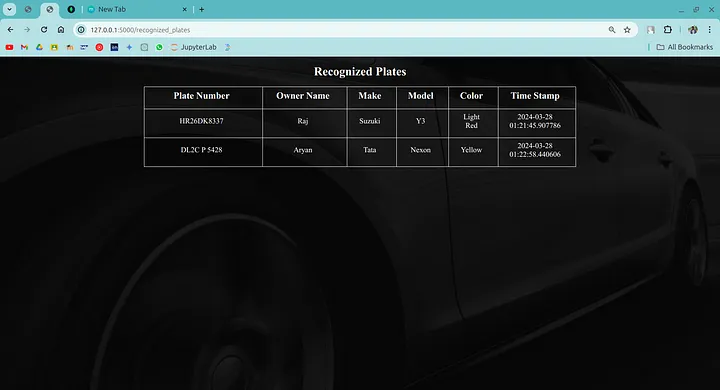Screen dimensions: 720x390
Task: Bookmark this page with the star icon
Action: [627, 30]
